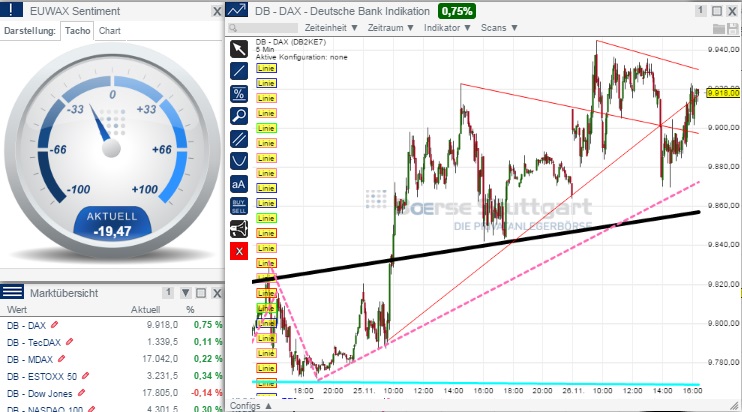Sort by the % column header
742x412 pixels.
coord(190,310)
